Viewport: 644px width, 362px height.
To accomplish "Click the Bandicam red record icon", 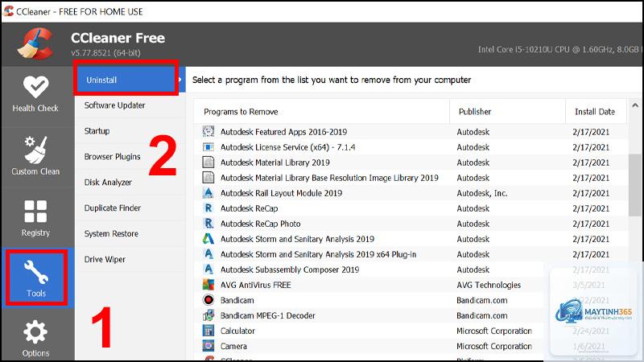I will (x=208, y=300).
